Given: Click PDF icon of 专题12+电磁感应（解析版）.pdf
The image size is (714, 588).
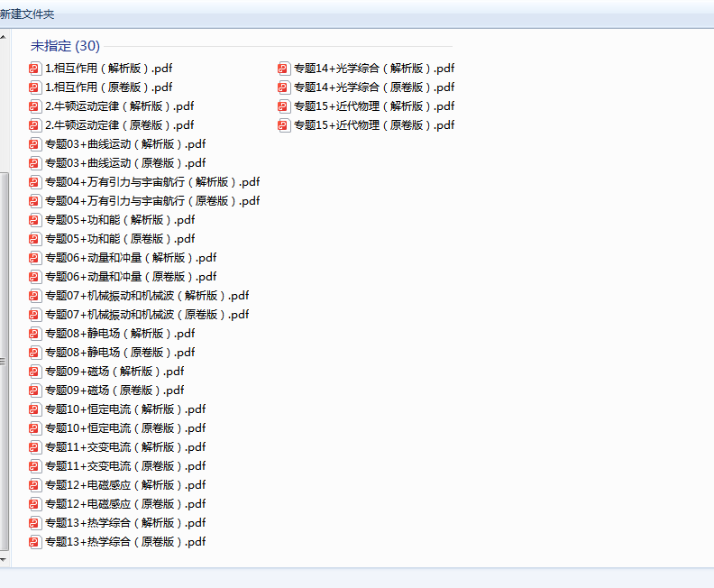Looking at the screenshot, I should coord(35,485).
